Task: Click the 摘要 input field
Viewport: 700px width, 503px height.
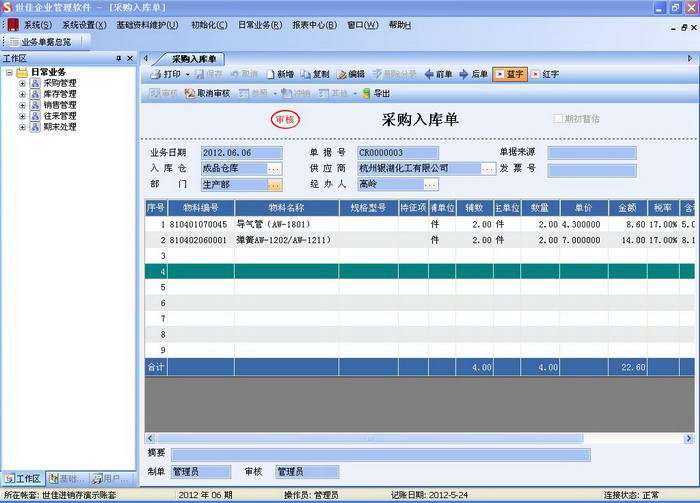Action: click(x=381, y=455)
